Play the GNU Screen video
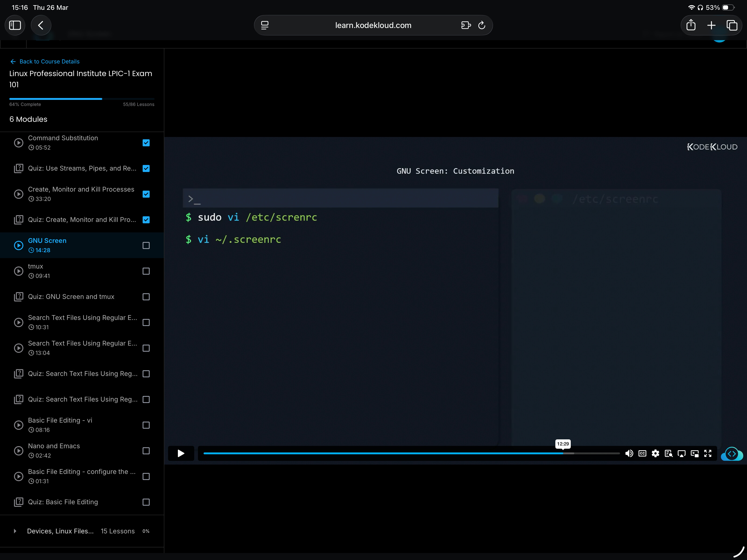This screenshot has height=560, width=747. point(181,453)
